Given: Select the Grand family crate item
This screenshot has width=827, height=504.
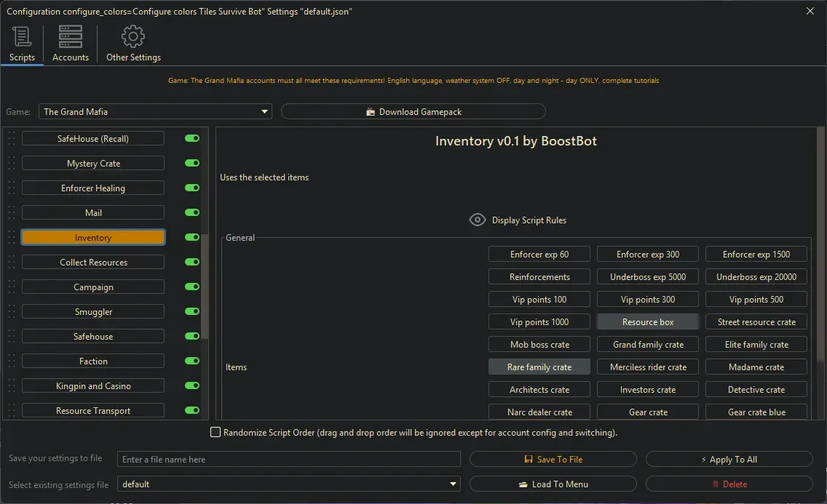Looking at the screenshot, I should point(648,345).
